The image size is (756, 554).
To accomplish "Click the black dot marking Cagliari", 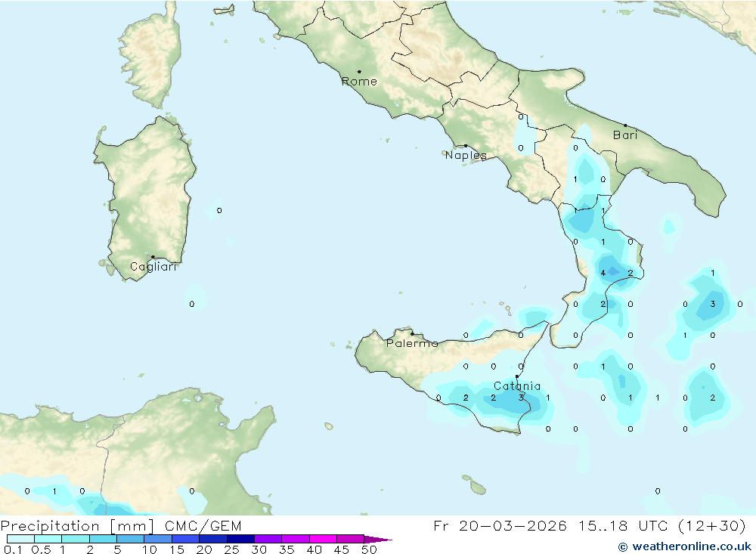I will (x=153, y=257).
